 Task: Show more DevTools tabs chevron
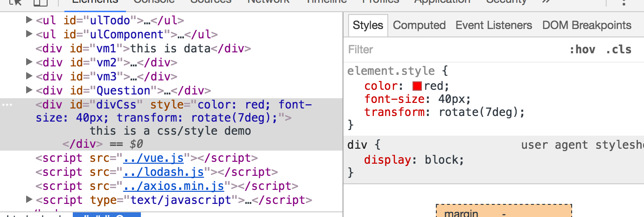[546, 1]
